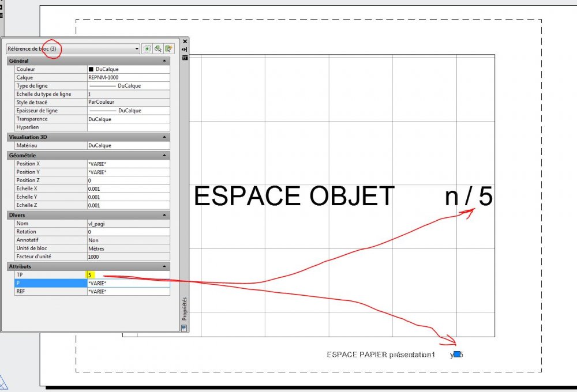Viewport: 577px width, 392px height.
Task: Open the palette properties menu icon
Action: pyautogui.click(x=185, y=58)
